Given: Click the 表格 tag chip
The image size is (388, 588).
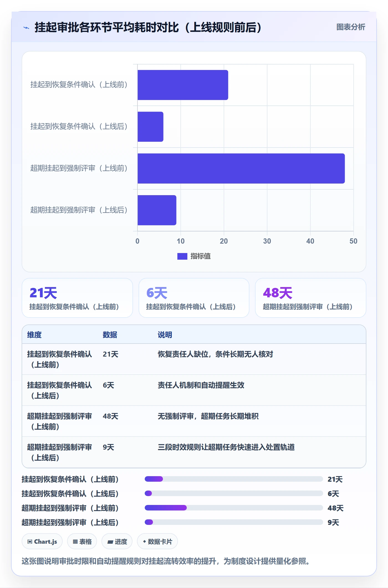Looking at the screenshot, I should pyautogui.click(x=82, y=541).
